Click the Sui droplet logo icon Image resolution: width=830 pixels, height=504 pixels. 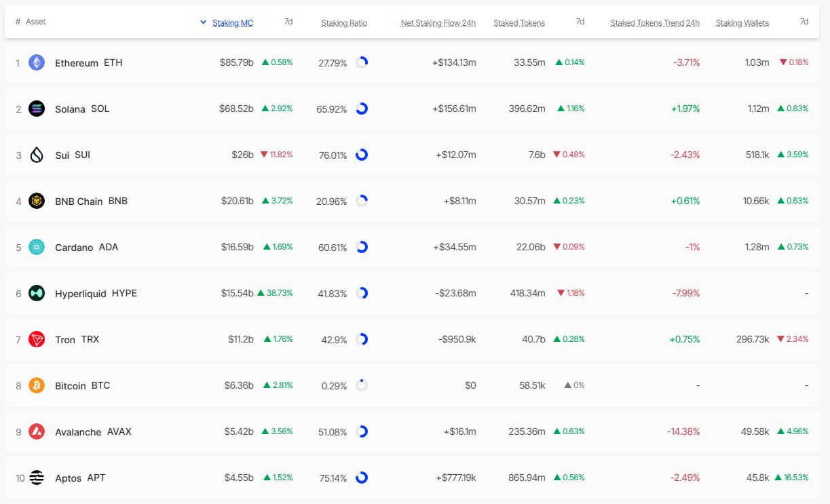37,155
